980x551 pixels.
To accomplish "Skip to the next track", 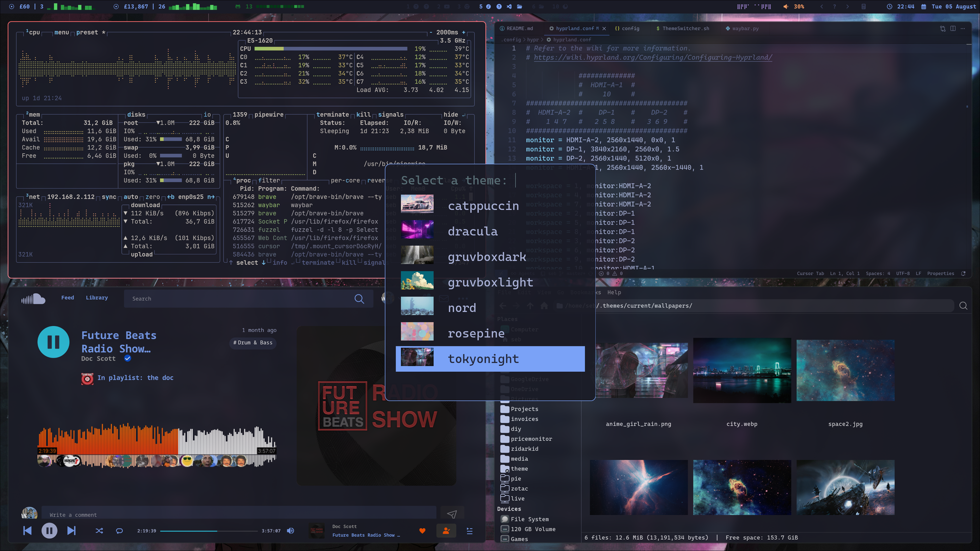I will point(72,530).
